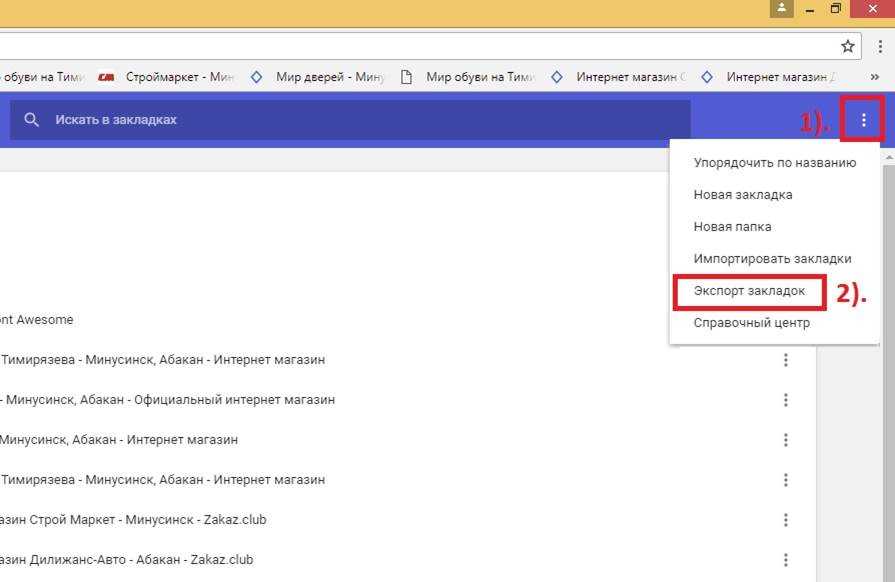Select Импортировать закладки menu item
This screenshot has height=582, width=895.
(x=772, y=259)
